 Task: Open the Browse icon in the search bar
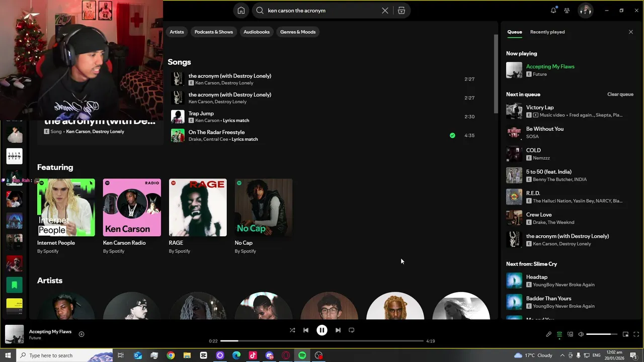pos(401,11)
